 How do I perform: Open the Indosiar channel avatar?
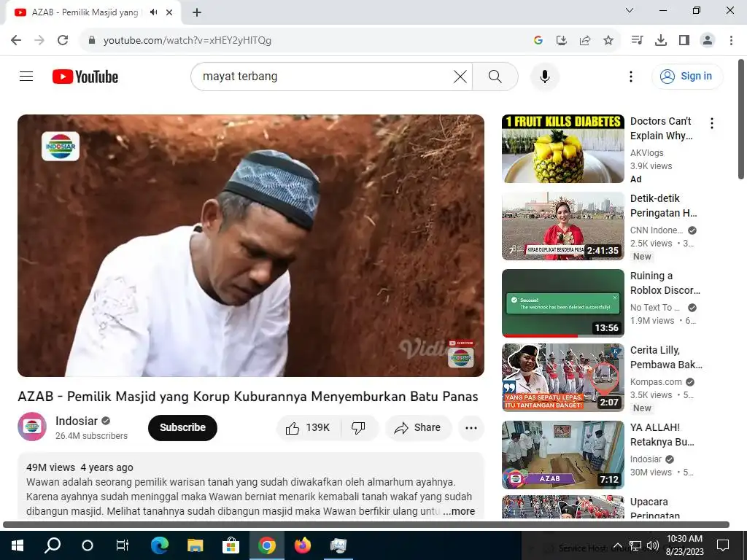tap(32, 427)
